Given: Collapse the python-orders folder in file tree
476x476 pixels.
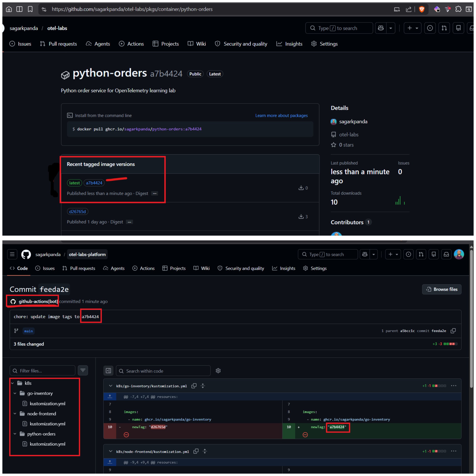Looking at the screenshot, I should [x=15, y=434].
